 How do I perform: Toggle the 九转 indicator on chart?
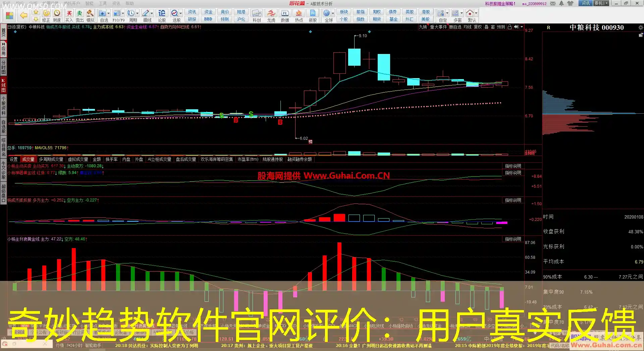(x=423, y=27)
